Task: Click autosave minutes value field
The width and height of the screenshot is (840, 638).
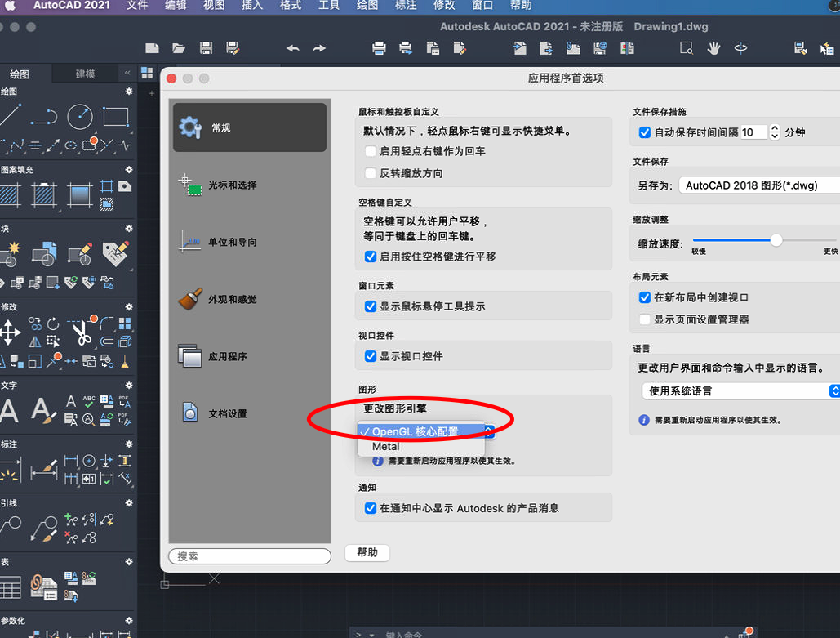Action: point(754,132)
